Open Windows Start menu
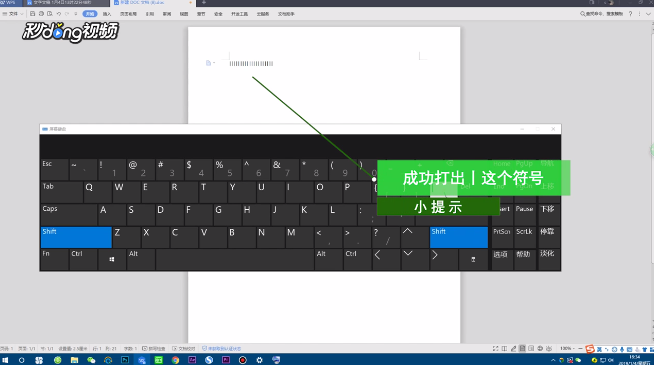The width and height of the screenshot is (654, 365). coord(5,360)
